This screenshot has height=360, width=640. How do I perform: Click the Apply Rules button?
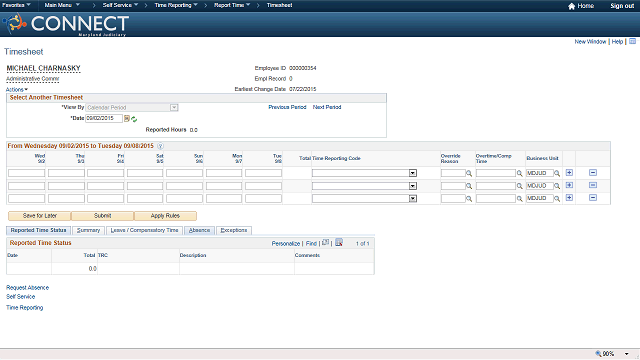click(165, 216)
